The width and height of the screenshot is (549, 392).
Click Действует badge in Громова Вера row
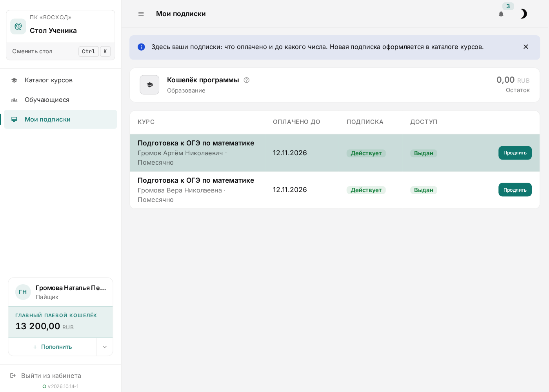point(366,190)
